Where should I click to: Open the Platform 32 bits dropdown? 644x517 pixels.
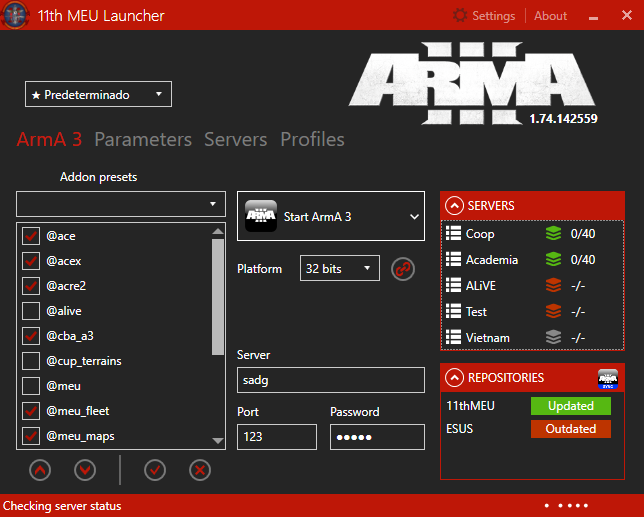[340, 268]
